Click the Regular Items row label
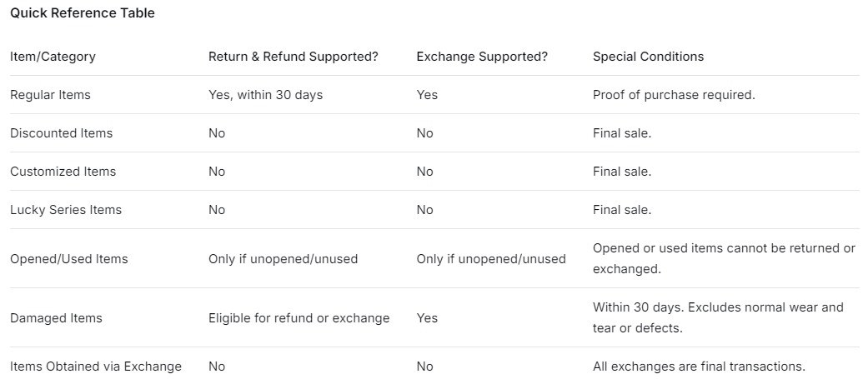Viewport: 868px width, 384px height. pyautogui.click(x=50, y=95)
